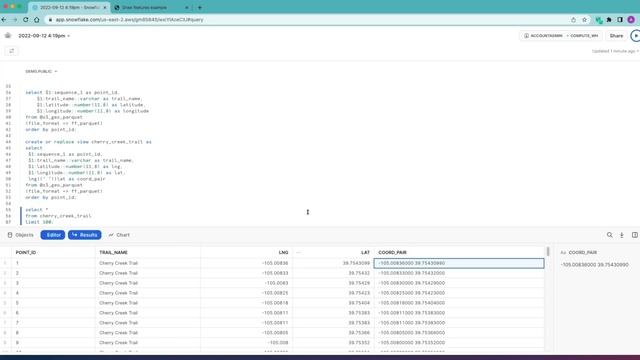Sort by the LNG column header

coord(283,252)
